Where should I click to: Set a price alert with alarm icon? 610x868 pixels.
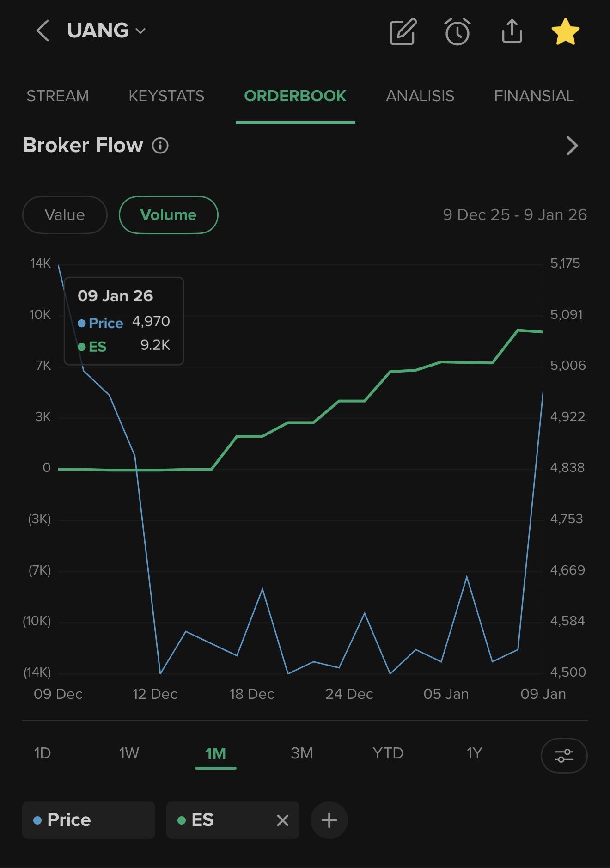coord(457,32)
